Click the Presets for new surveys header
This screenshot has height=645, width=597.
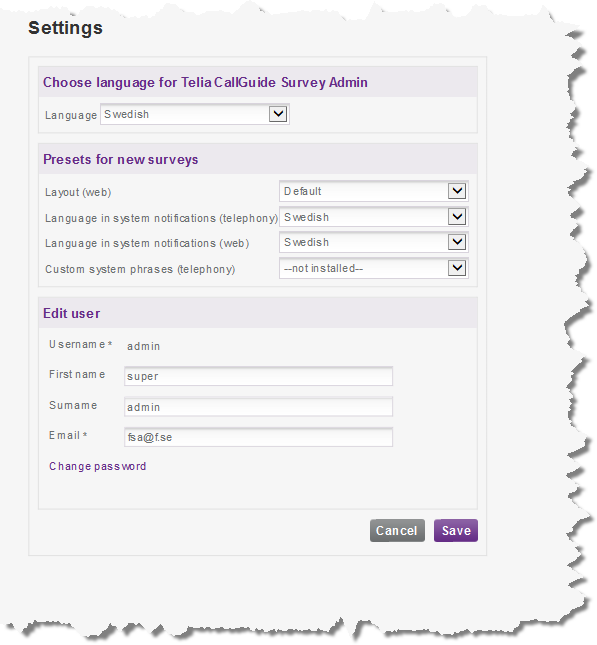pos(121,159)
